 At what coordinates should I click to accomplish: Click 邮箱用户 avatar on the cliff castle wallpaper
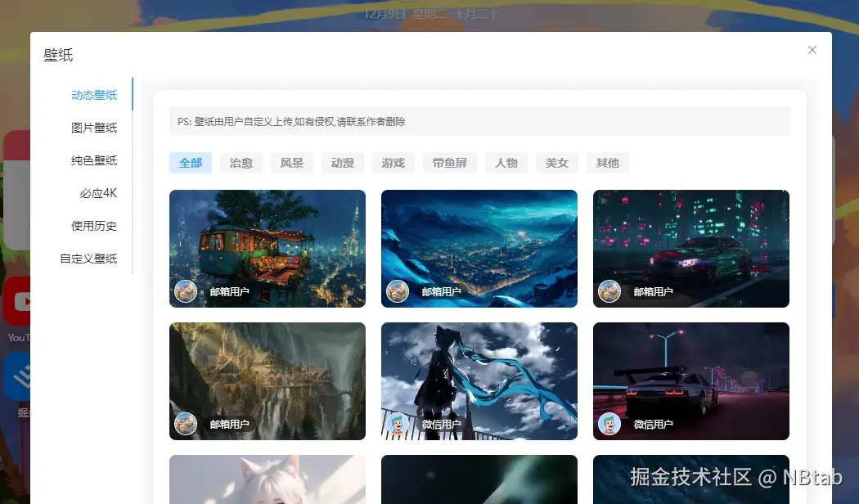[x=186, y=423]
